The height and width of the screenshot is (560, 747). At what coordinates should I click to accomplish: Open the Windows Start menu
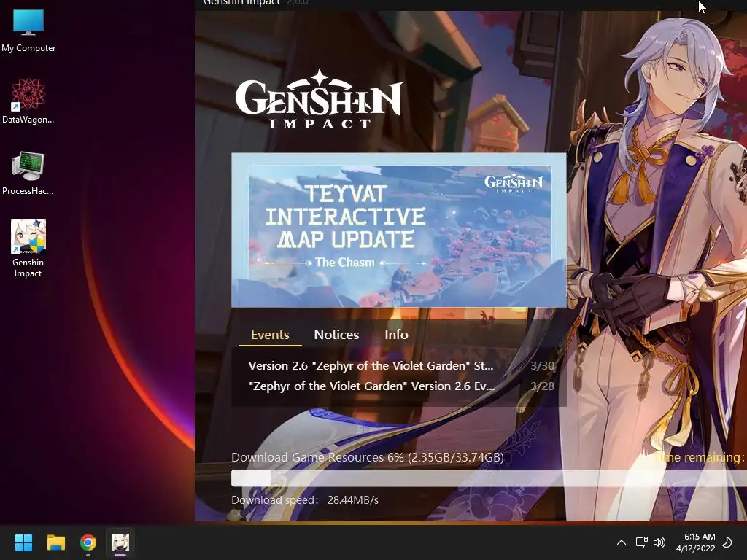click(x=23, y=542)
